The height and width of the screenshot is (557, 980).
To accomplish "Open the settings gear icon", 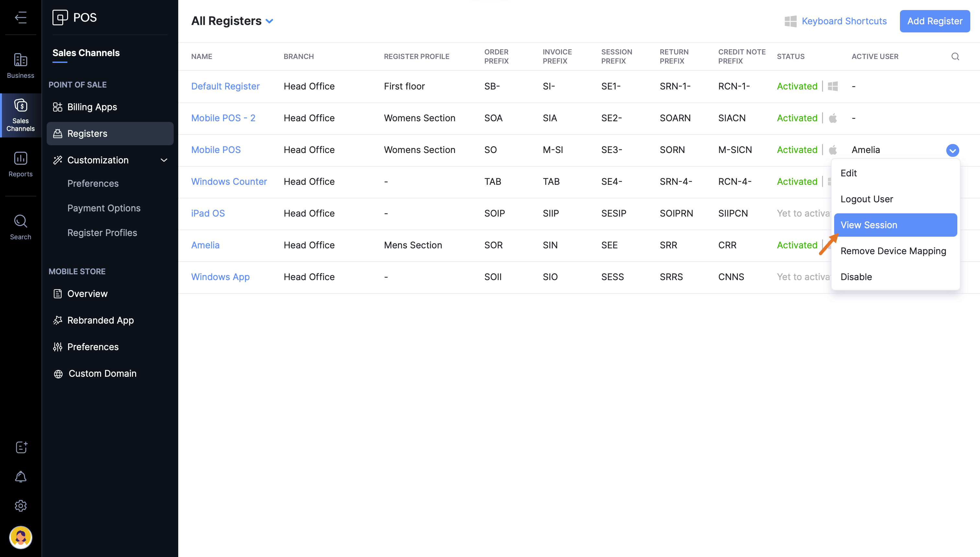I will coord(21,506).
